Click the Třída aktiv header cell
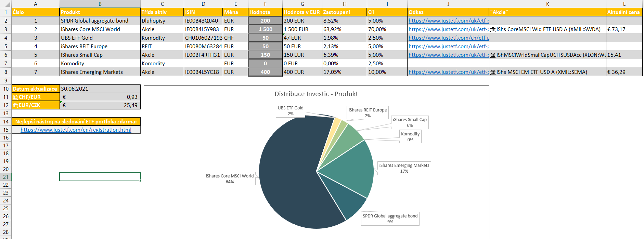Screen dimensions: 644x239 click(162, 12)
